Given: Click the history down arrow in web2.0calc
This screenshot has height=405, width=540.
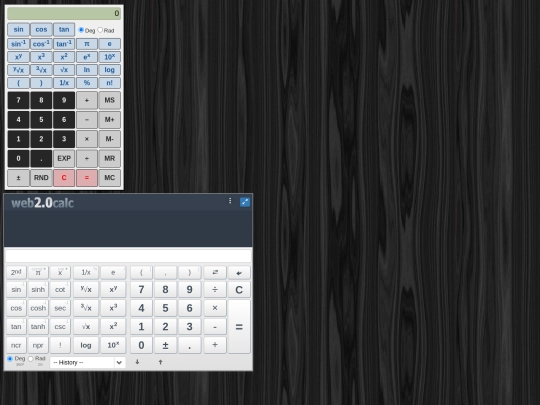Looking at the screenshot, I should (137, 362).
